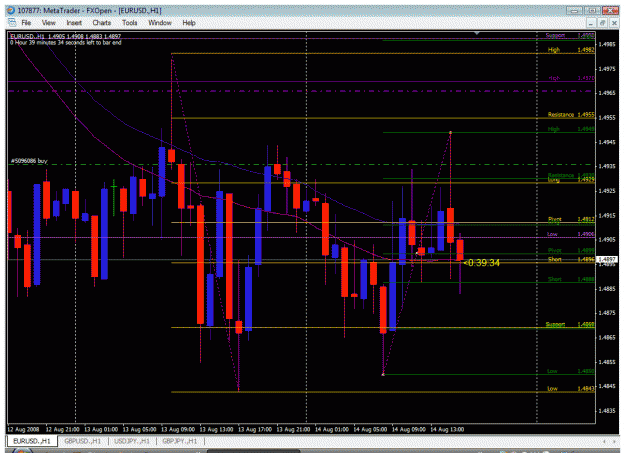Viewport: 625px width, 453px height.
Task: Click the 'Resistance 1.4955' level label
Action: pyautogui.click(x=571, y=114)
